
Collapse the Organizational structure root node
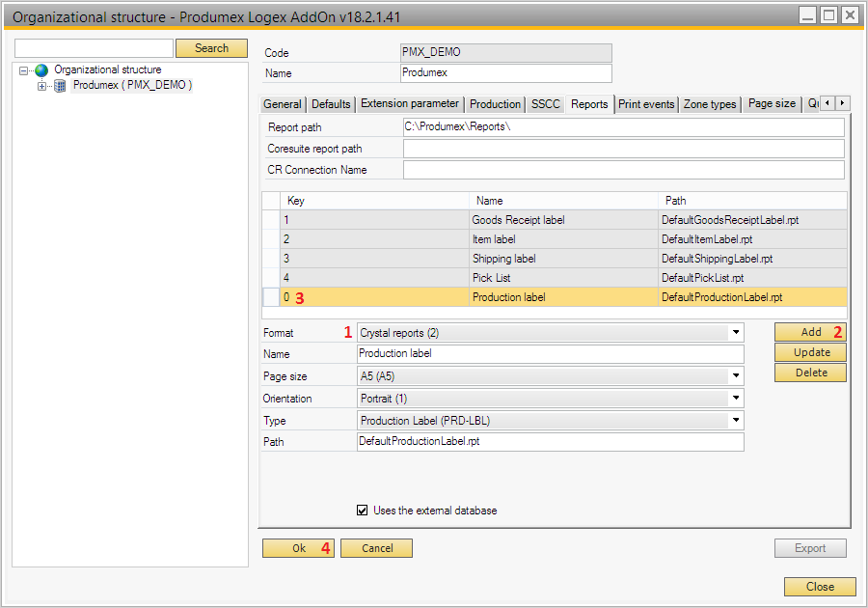coord(24,70)
